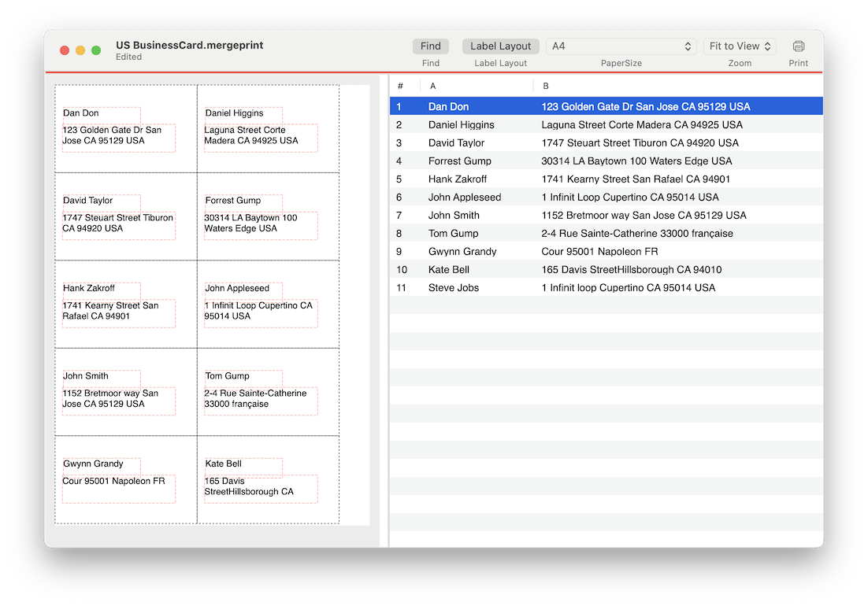Open the A4 paper size dropdown
The height and width of the screenshot is (606, 868).
(x=620, y=46)
